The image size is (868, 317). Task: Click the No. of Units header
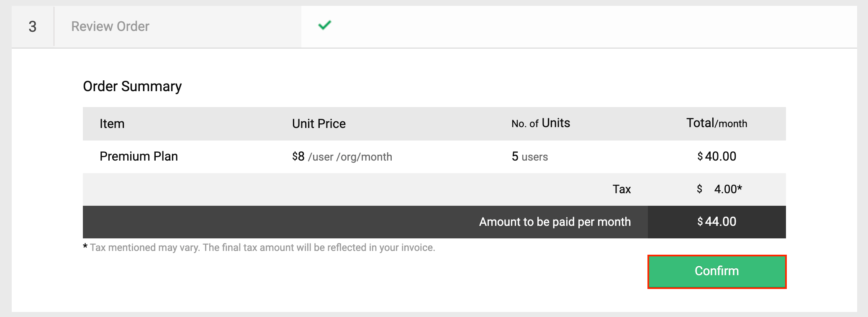point(540,123)
